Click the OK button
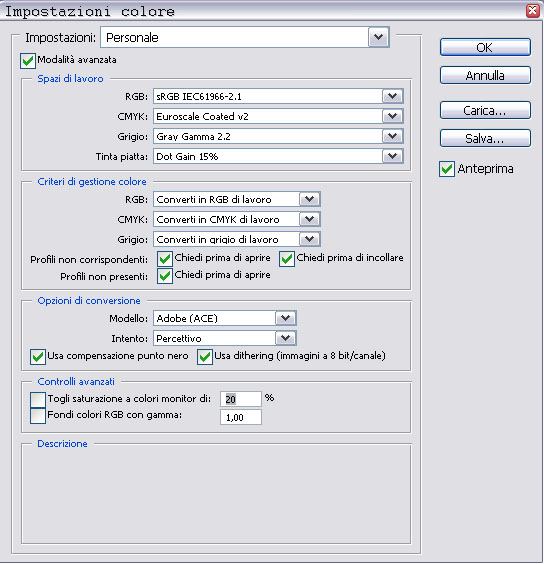The width and height of the screenshot is (544, 564). coord(485,47)
